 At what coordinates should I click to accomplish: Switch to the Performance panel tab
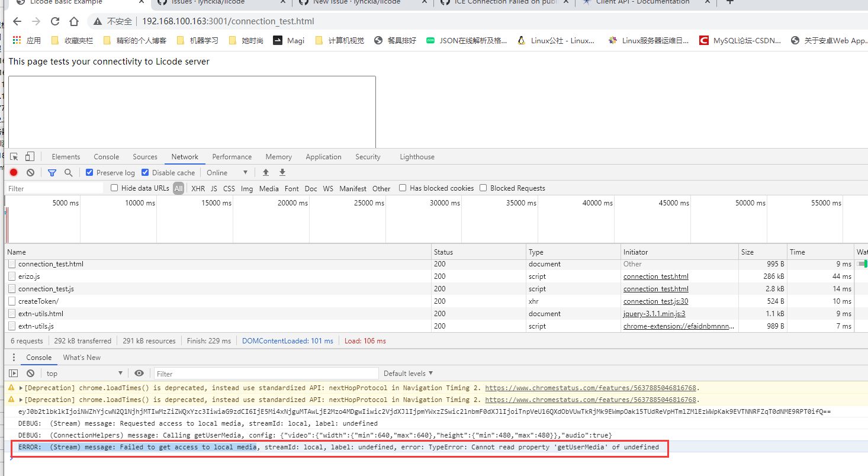click(x=232, y=157)
